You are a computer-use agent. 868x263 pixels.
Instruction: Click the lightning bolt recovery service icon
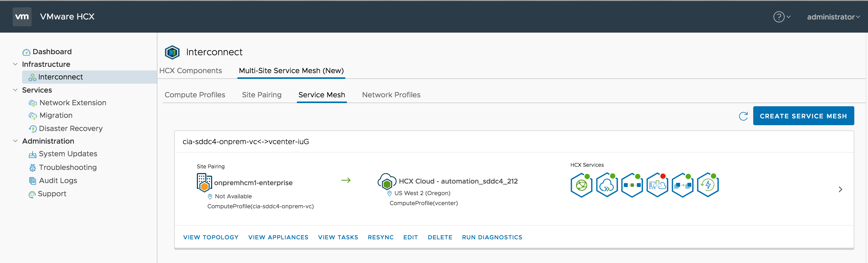(x=708, y=185)
